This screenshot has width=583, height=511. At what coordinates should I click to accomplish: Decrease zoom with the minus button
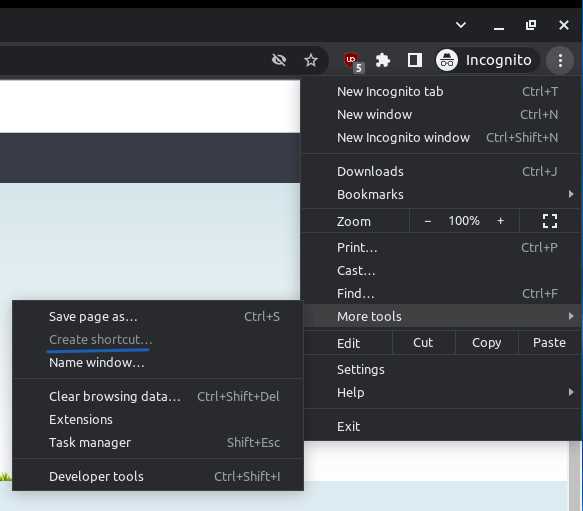(x=428, y=221)
